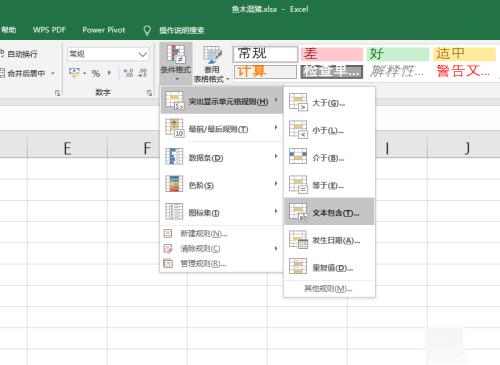Click the lightbulb Tell Me icon
The image size is (500, 365).
[147, 30]
